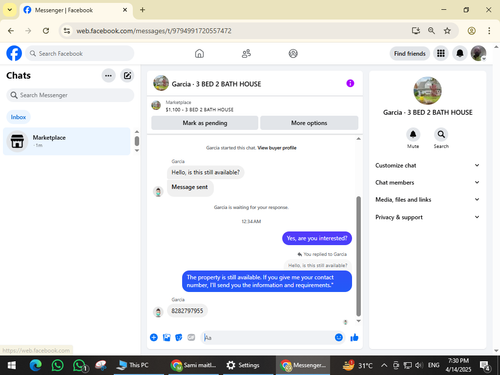Image resolution: width=500 pixels, height=375 pixels.
Task: Switch to Messenger | Facebook browser tab
Action: pos(76,10)
